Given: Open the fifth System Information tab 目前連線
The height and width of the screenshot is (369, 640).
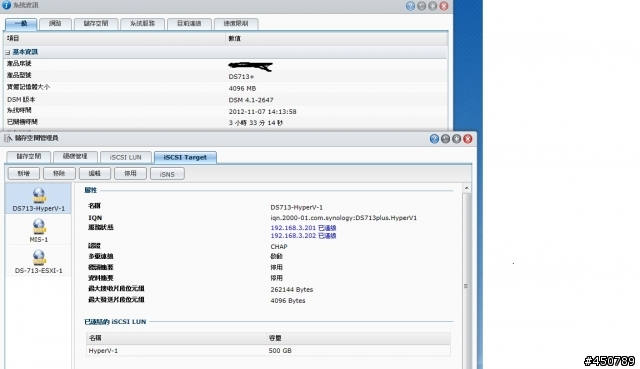Looking at the screenshot, I should (x=189, y=24).
